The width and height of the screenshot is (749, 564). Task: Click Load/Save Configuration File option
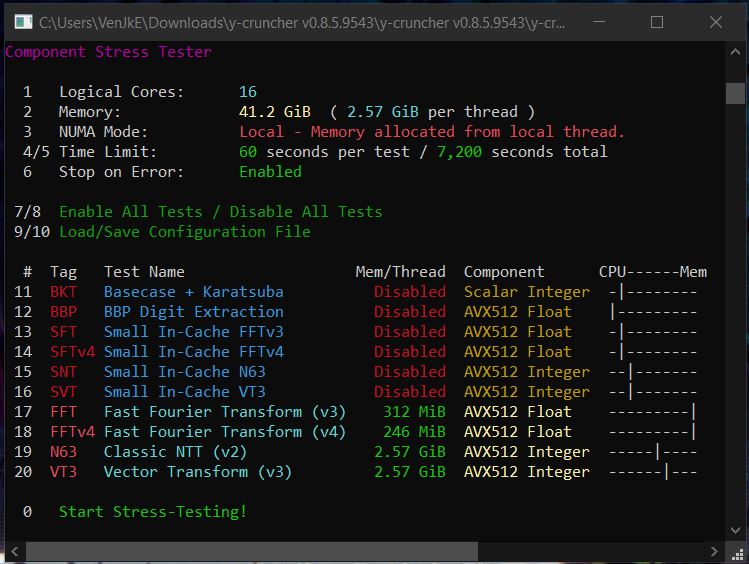184,232
